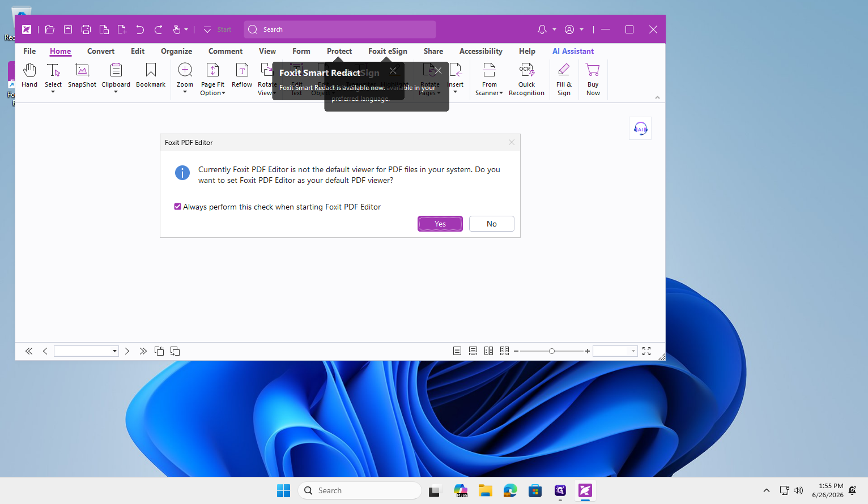This screenshot has width=868, height=504.
Task: Click the Foxit eSign tab
Action: pos(388,51)
